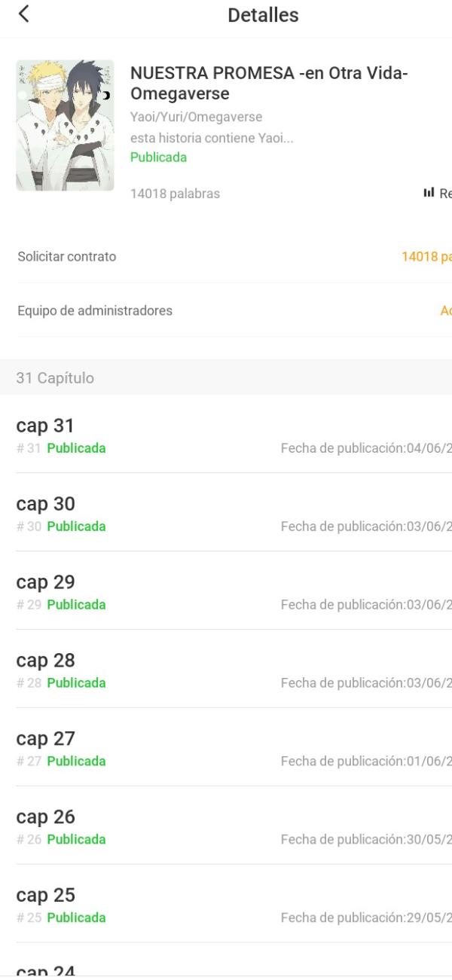This screenshot has width=452, height=980.
Task: Open the novel title NUESTRA PROMESA
Action: point(269,84)
